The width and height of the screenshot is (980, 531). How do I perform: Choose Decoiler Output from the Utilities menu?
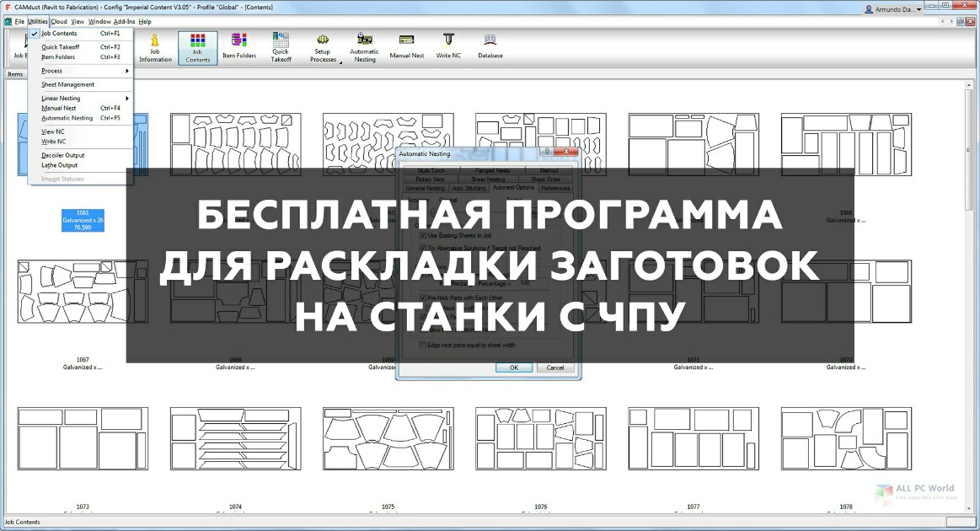[x=81, y=155]
